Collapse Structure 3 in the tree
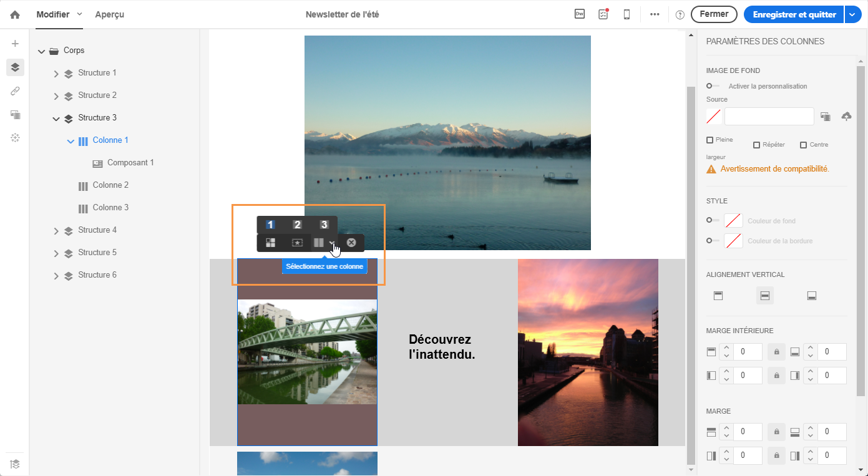The image size is (868, 476). click(56, 119)
